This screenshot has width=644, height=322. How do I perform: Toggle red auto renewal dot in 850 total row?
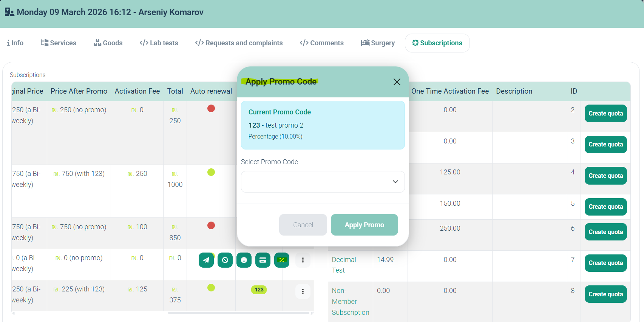(211, 226)
